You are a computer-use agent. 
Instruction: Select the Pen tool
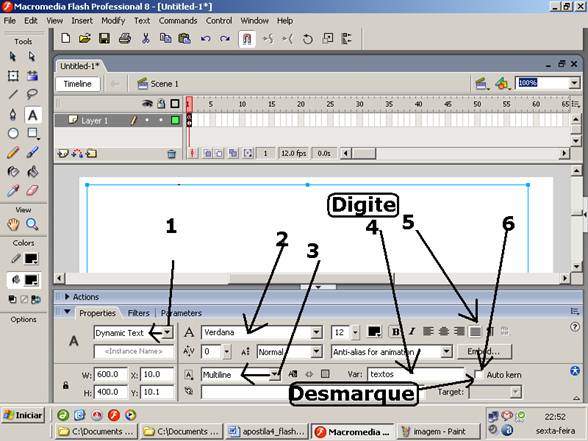[13, 114]
